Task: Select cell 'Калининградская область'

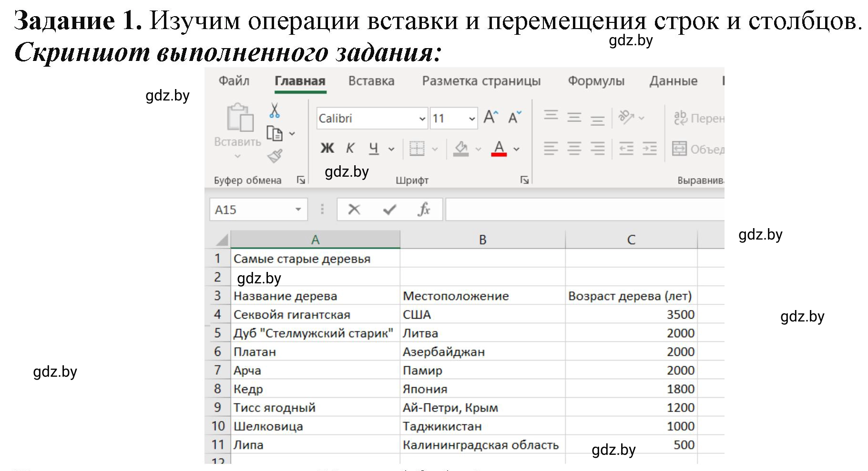Action: (x=482, y=444)
